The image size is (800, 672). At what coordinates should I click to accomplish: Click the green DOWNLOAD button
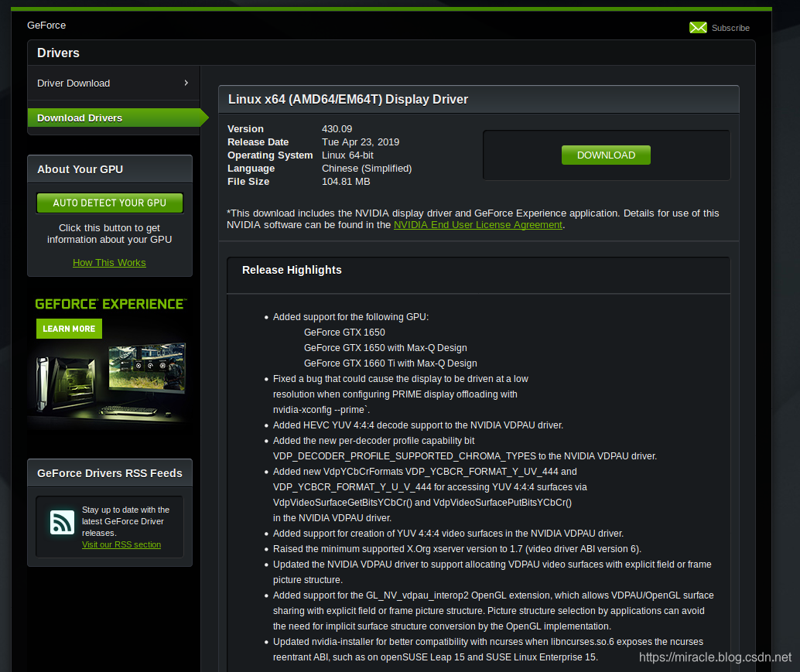[606, 155]
